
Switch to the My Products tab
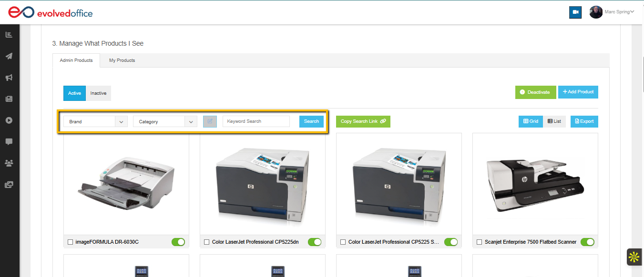(122, 60)
